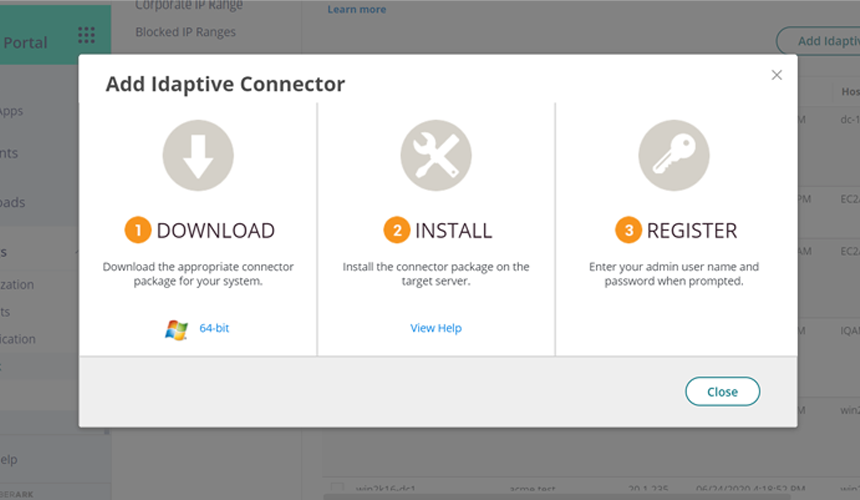Open the app grid icon beside Portal
Image resolution: width=860 pixels, height=500 pixels.
click(x=86, y=35)
